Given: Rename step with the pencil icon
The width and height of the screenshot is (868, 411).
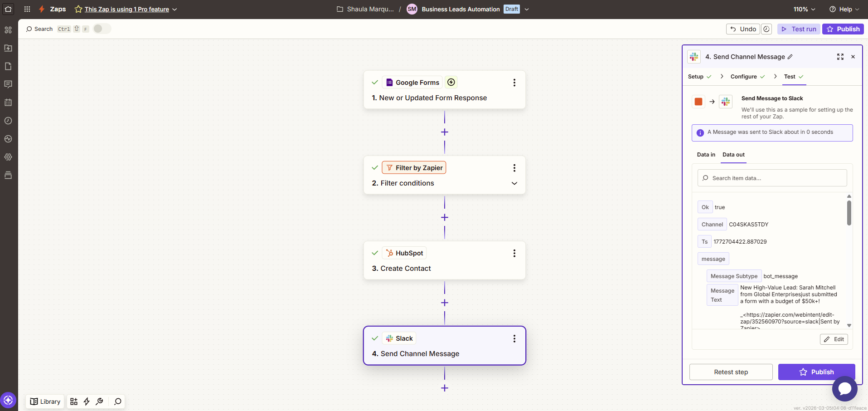Looking at the screenshot, I should (790, 57).
